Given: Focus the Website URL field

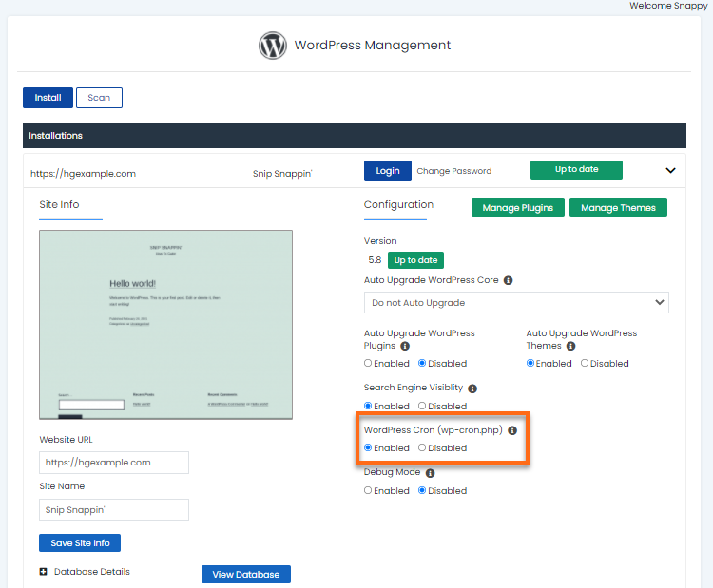Looking at the screenshot, I should (114, 463).
